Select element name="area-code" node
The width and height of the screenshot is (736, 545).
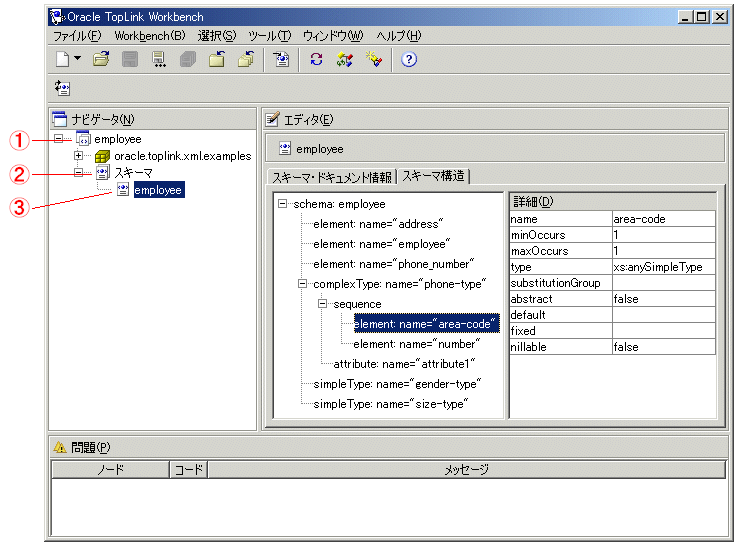pyautogui.click(x=426, y=324)
